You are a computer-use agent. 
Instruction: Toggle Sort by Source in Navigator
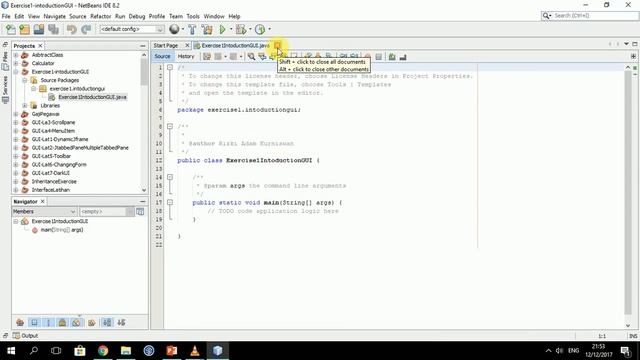coord(121,322)
